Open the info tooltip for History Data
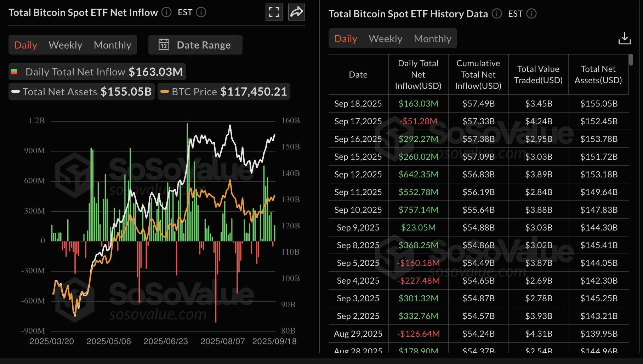643x364 pixels. pyautogui.click(x=496, y=14)
